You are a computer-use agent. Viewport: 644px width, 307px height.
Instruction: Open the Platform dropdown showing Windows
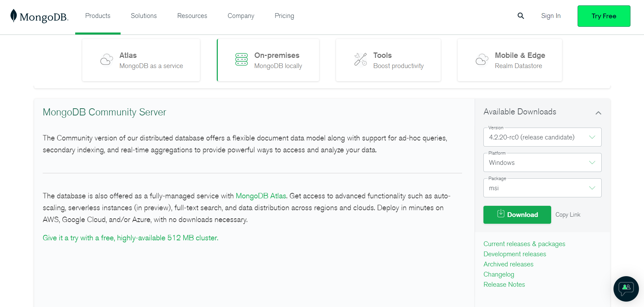[x=542, y=162]
